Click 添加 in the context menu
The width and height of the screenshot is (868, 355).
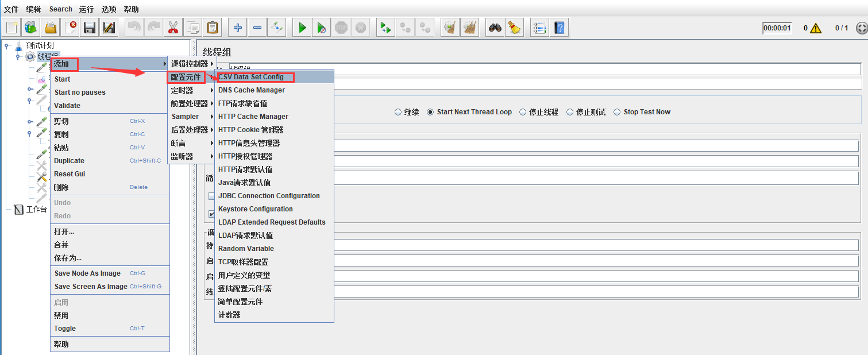[x=110, y=64]
